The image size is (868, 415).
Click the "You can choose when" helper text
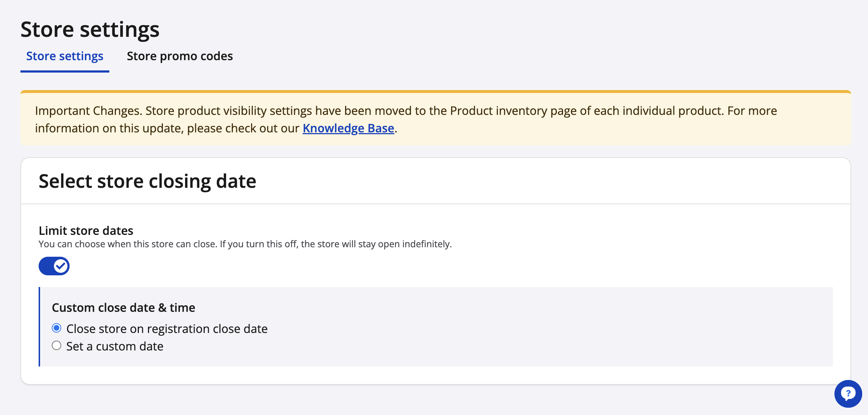click(85, 244)
